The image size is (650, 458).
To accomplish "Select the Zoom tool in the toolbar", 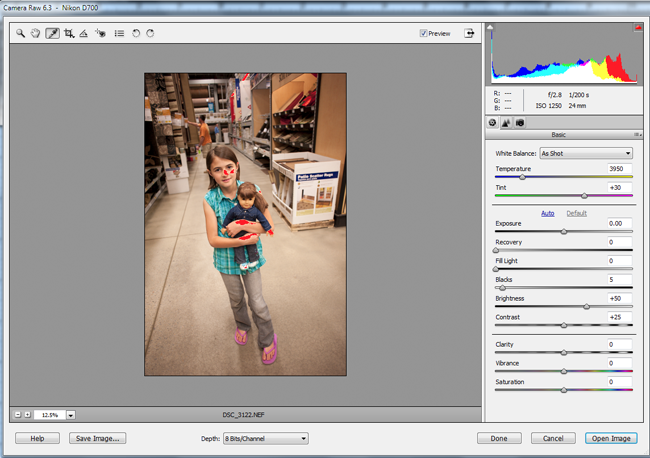I will [x=20, y=33].
